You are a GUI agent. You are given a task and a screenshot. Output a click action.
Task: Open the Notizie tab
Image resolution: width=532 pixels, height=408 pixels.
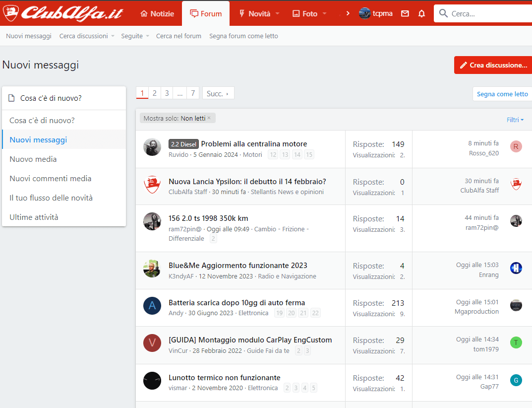pos(158,13)
